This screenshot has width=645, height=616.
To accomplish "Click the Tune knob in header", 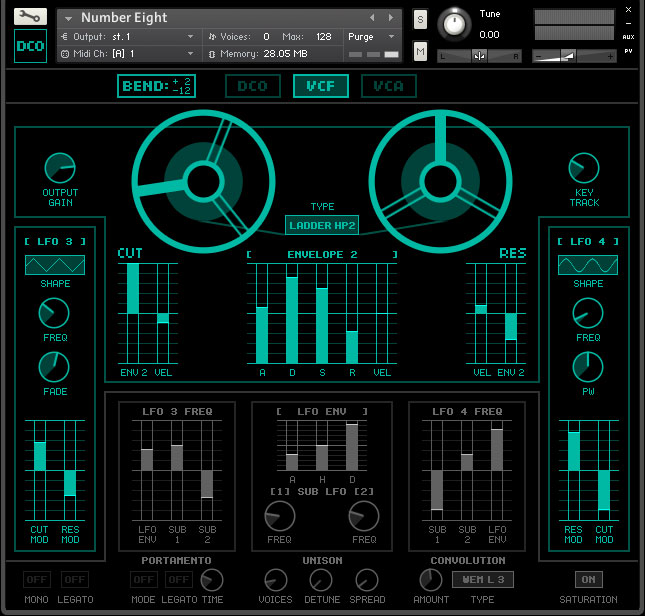I will click(x=456, y=22).
